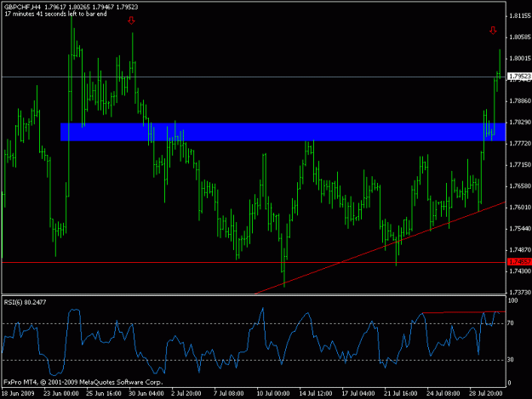Click the '18 Jun 2009' time axis label
Viewport: 532px width, 399px height.
coord(18,393)
